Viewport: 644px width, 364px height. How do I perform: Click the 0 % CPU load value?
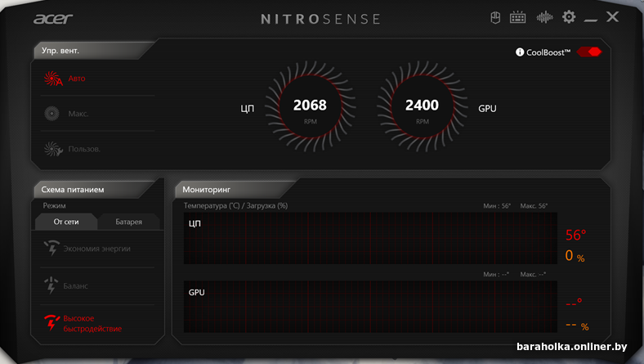pyautogui.click(x=575, y=256)
